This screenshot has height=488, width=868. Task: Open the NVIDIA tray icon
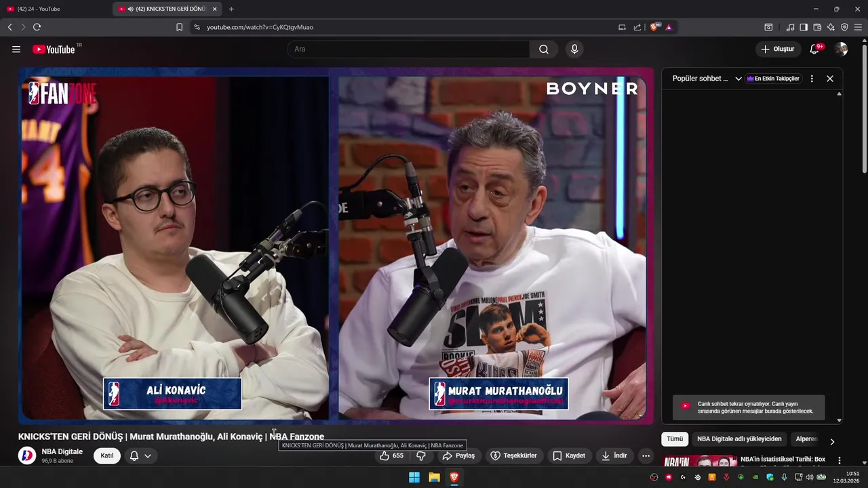point(755,477)
